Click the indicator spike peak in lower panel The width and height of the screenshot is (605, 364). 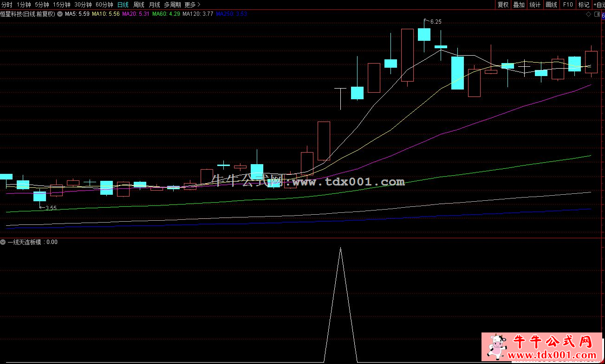click(x=340, y=248)
